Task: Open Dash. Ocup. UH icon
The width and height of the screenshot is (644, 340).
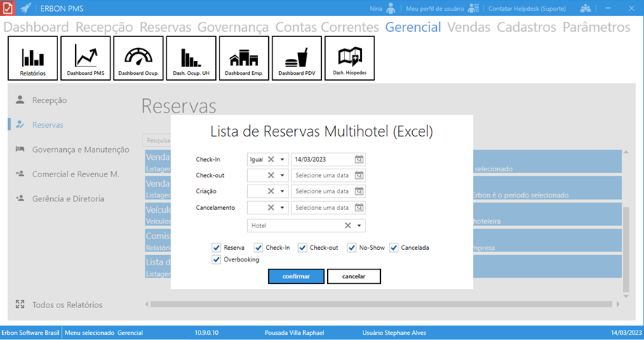Action: pyautogui.click(x=191, y=58)
